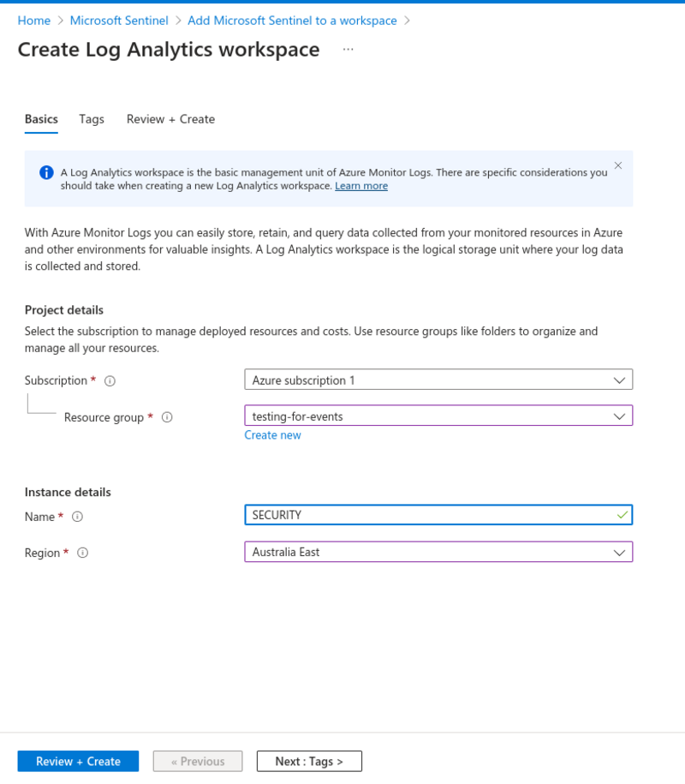The width and height of the screenshot is (685, 784).
Task: Click Create new resource group link
Action: tap(272, 435)
